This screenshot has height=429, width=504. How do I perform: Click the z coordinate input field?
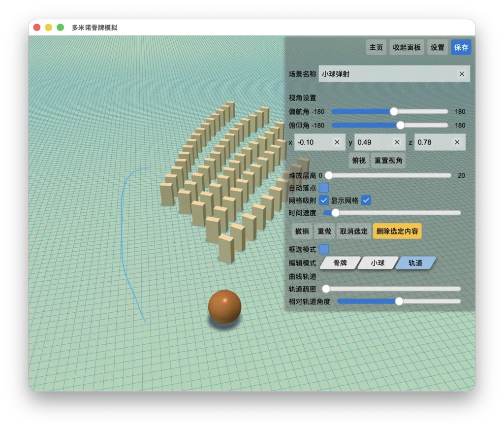pyautogui.click(x=440, y=142)
